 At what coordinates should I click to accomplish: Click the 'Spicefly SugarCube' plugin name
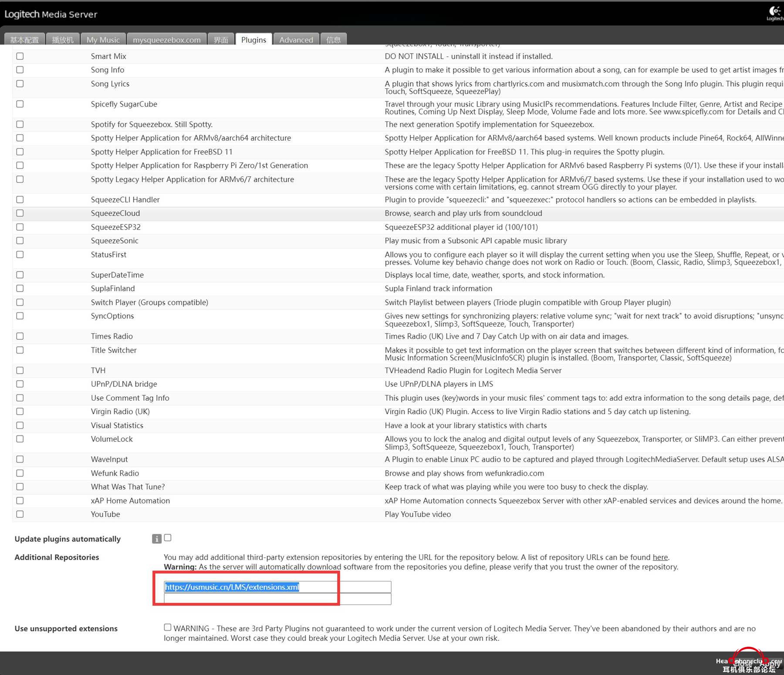[124, 104]
